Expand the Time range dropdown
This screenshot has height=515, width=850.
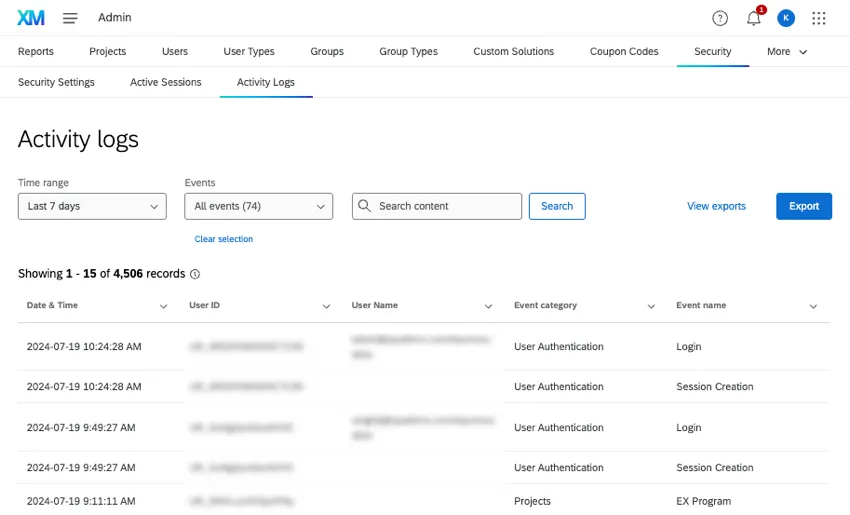[92, 206]
